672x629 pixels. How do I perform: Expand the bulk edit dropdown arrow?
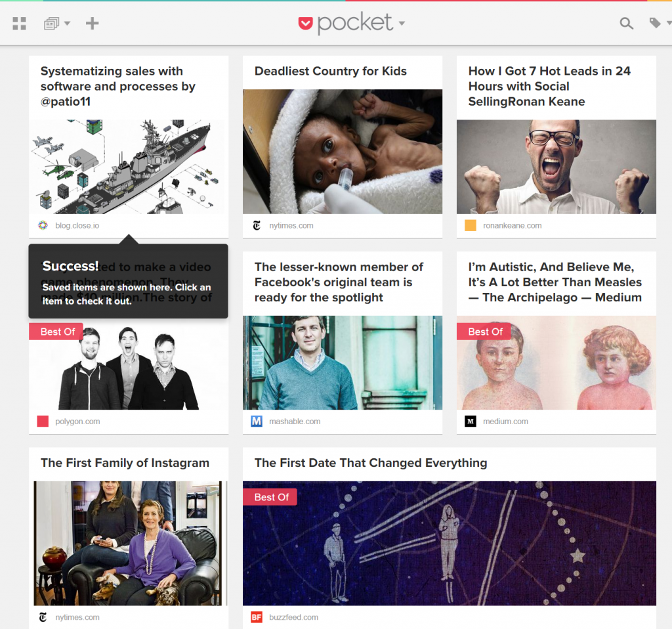(68, 23)
